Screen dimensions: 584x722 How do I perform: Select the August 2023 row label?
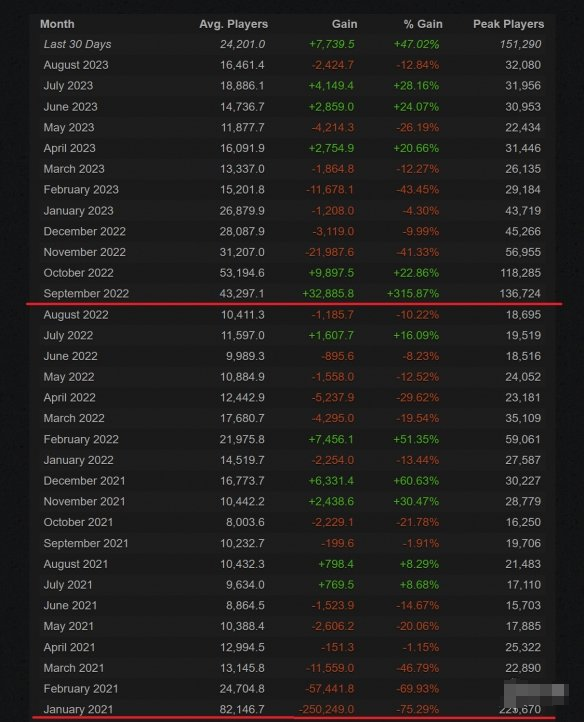[76, 65]
